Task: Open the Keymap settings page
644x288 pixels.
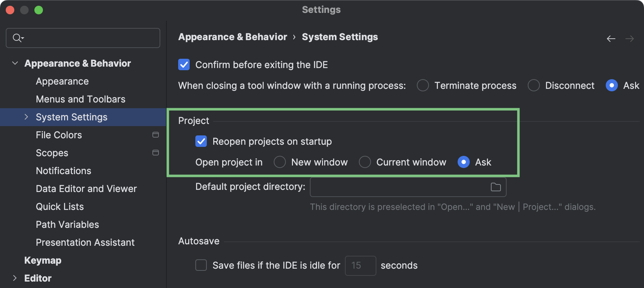Action: 43,260
